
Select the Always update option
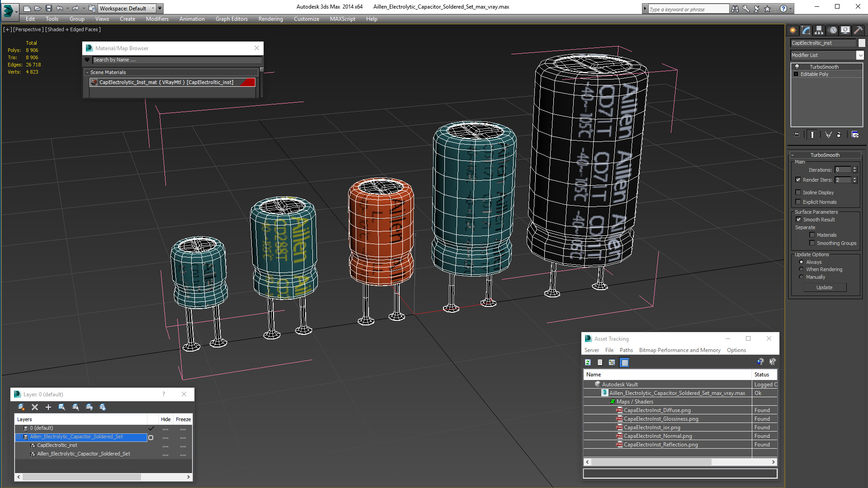tap(801, 262)
